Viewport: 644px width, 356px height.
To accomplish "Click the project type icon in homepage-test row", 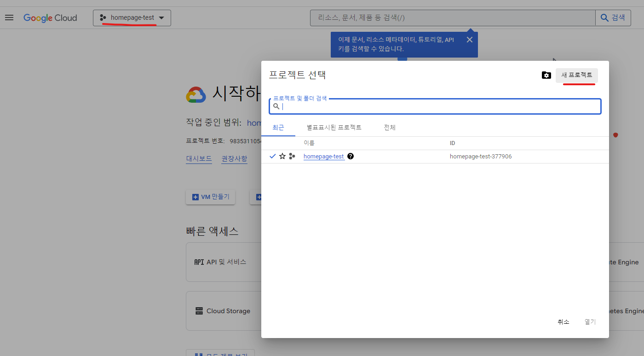I will pos(292,156).
